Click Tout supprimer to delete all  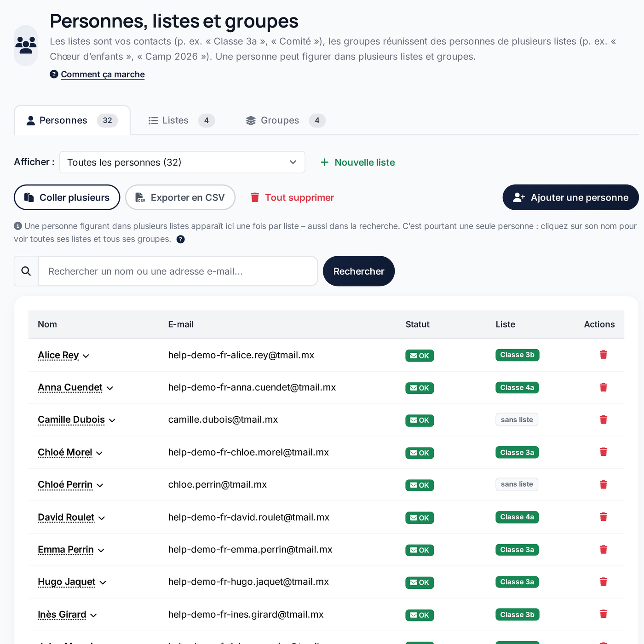(x=292, y=197)
